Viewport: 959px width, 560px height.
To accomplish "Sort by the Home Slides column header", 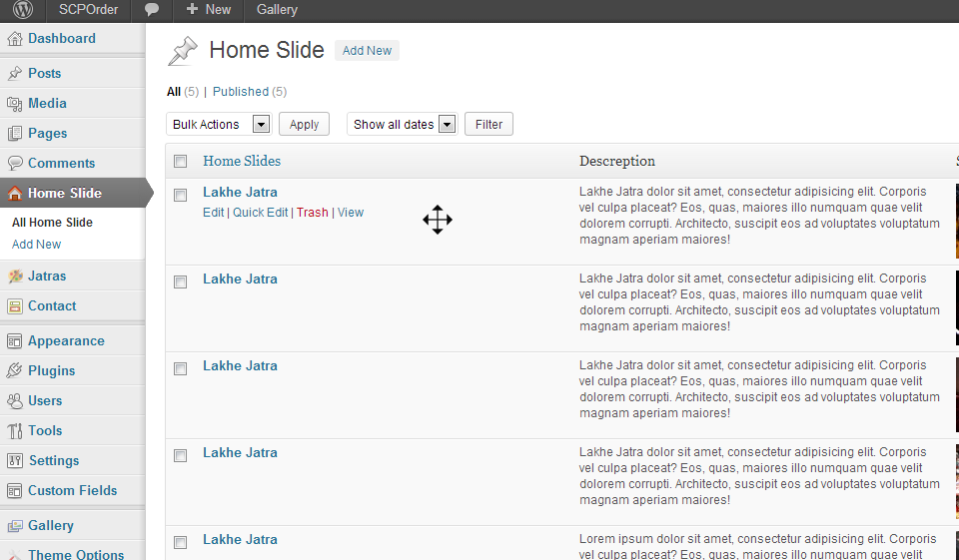I will tap(242, 161).
